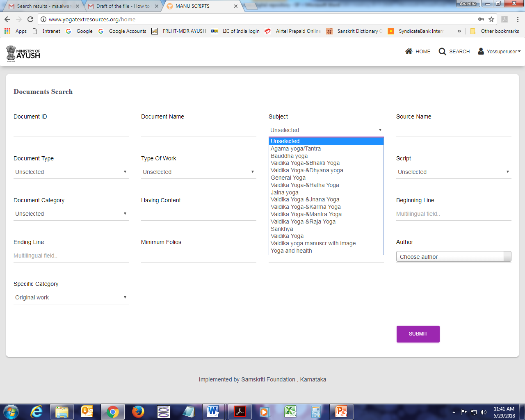525x420 pixels.
Task: Choose Sankhya in the Subject list
Action: 282,229
